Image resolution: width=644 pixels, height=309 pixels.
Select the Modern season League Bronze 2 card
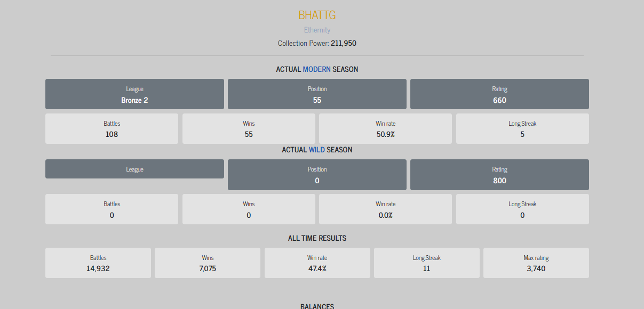pos(134,94)
